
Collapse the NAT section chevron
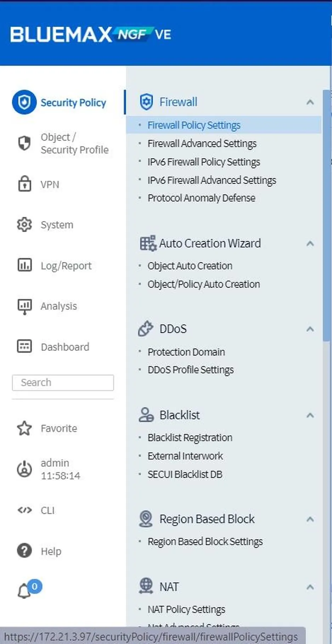[x=310, y=587]
